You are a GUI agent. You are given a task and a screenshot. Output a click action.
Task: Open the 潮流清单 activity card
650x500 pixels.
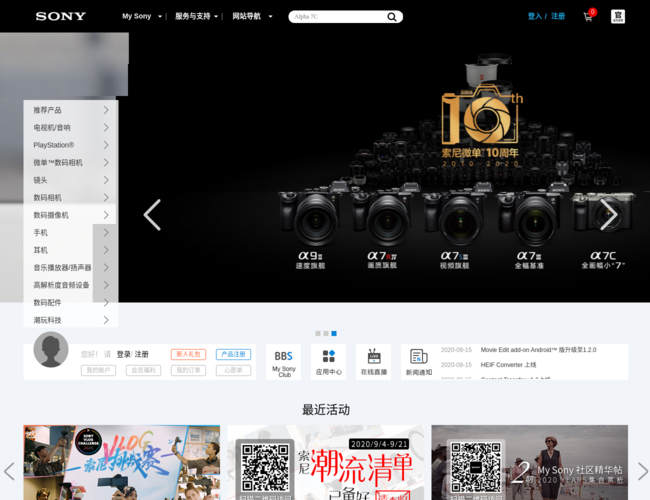coord(326,462)
